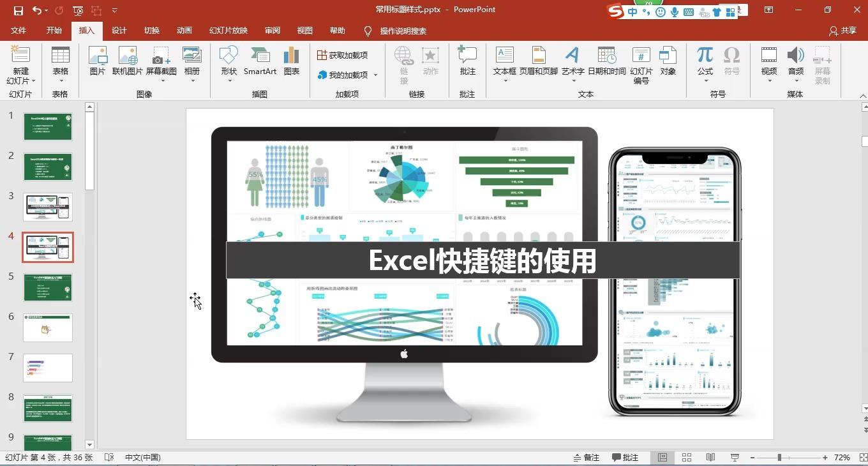Switch to the Home (开始) tab
This screenshot has width=868, height=466.
tap(54, 31)
